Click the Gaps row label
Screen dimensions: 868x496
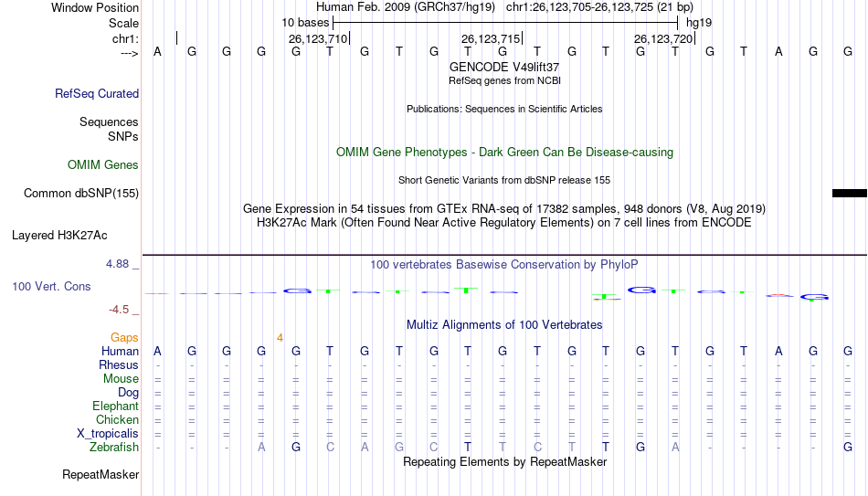coord(124,338)
